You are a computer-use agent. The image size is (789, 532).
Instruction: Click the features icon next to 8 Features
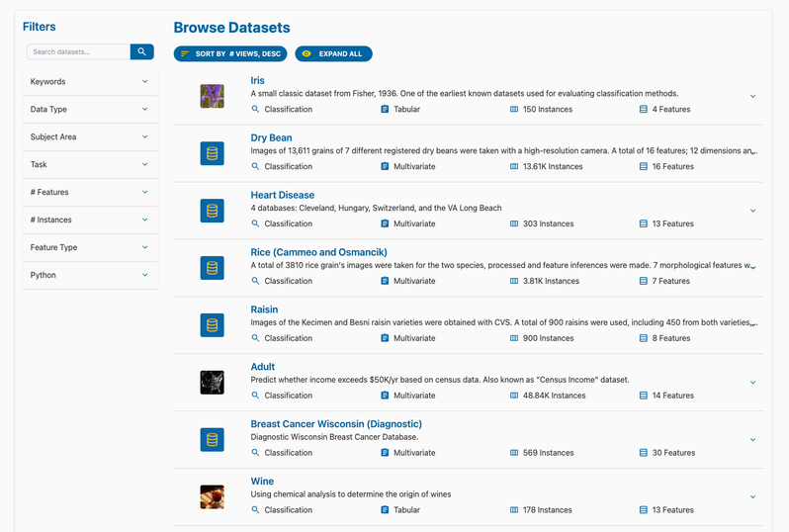tap(643, 338)
